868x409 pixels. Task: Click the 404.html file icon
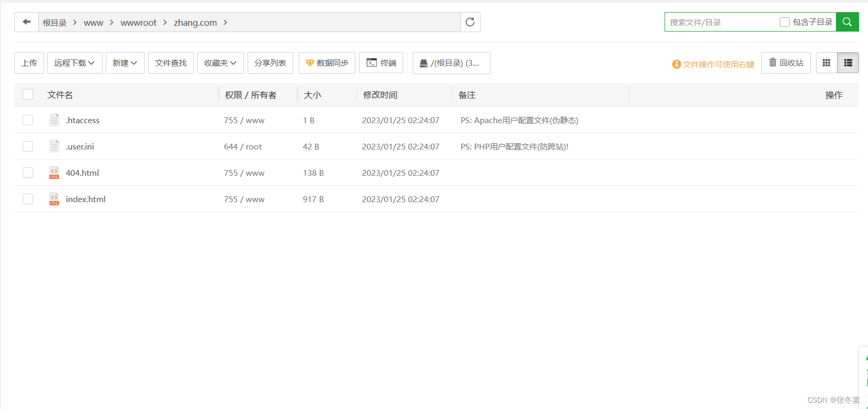click(x=54, y=173)
